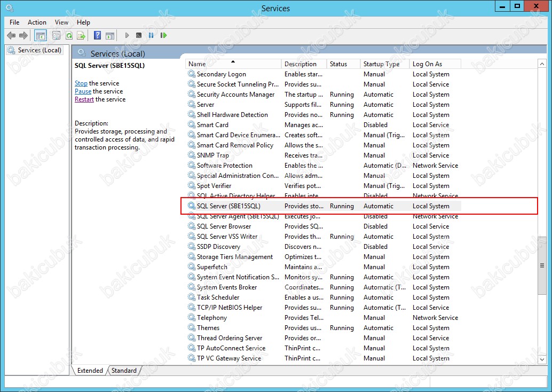Click the Export List toolbar icon
This screenshot has height=392, width=552.
pyautogui.click(x=81, y=35)
